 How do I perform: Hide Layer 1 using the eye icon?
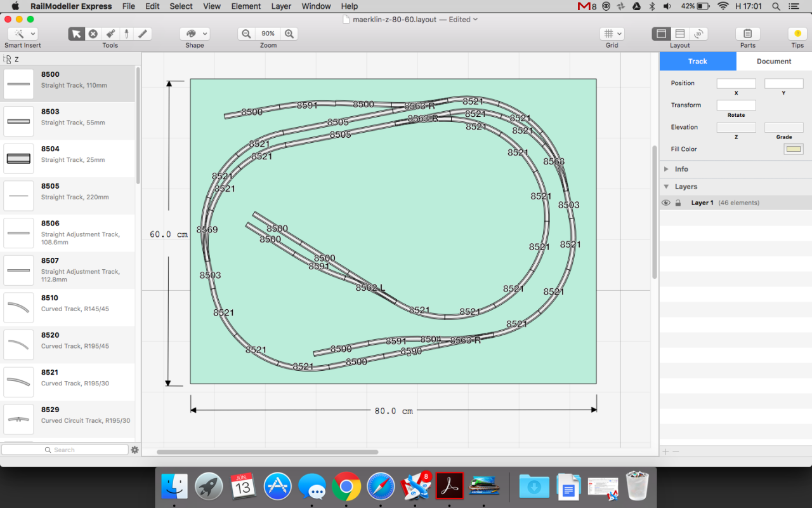666,203
